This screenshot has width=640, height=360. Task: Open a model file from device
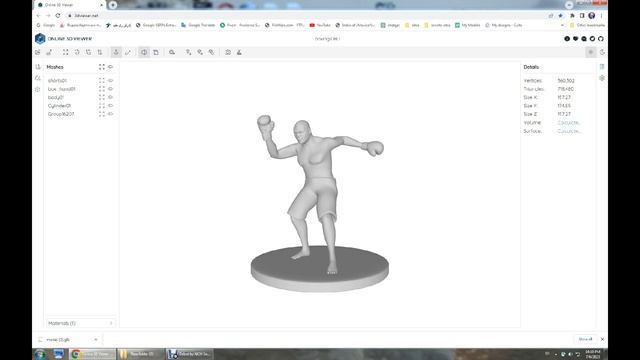click(38, 52)
